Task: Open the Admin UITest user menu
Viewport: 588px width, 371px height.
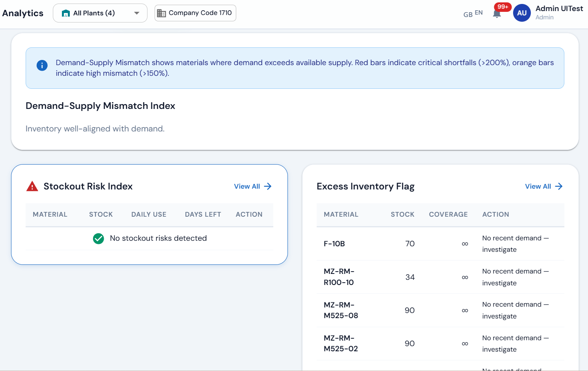Action: click(x=559, y=13)
